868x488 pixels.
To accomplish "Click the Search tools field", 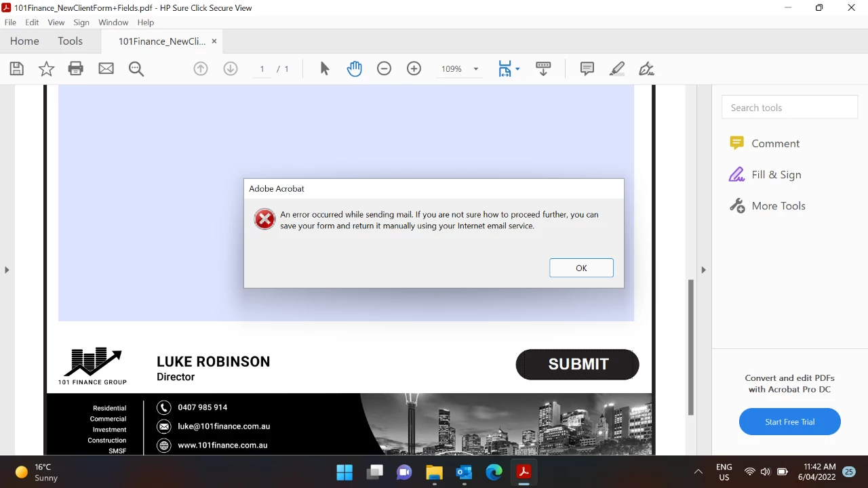I will coord(790,108).
